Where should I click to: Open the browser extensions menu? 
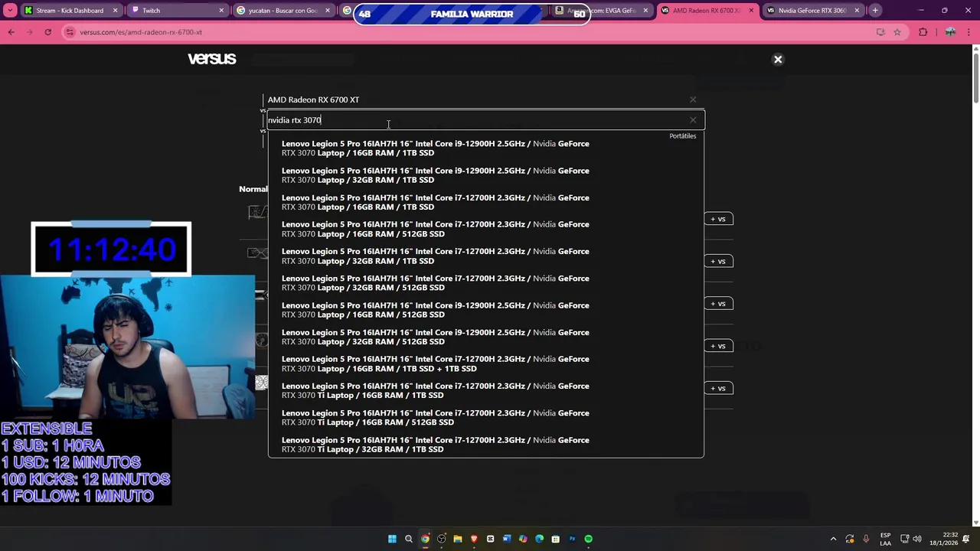point(923,32)
